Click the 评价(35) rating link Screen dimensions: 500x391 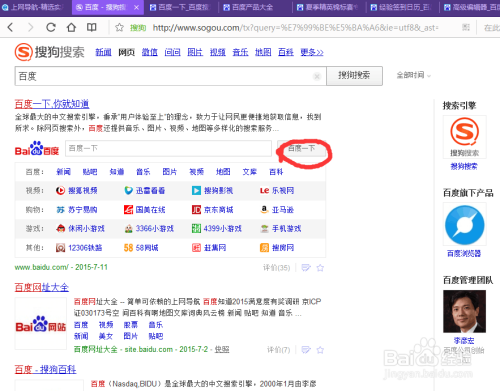(276, 268)
